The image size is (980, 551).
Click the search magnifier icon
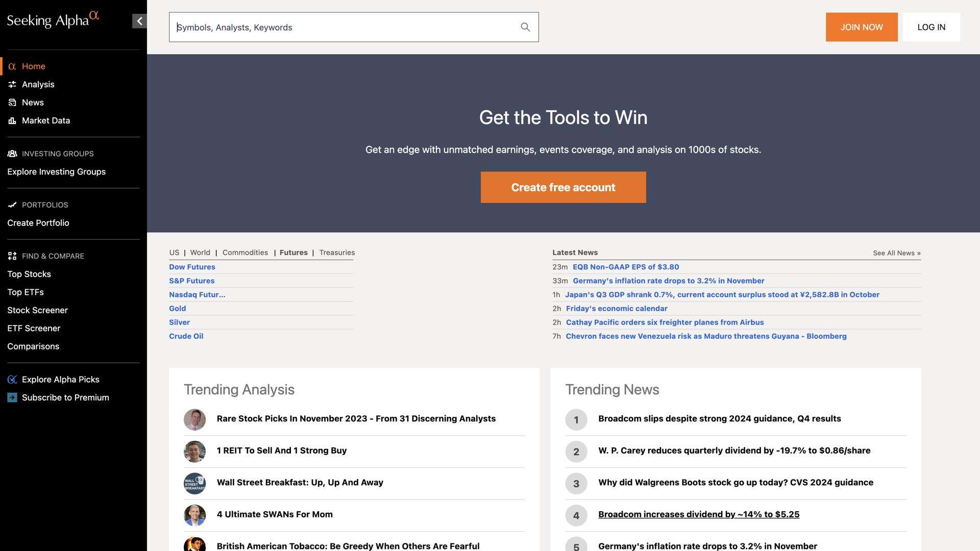525,27
